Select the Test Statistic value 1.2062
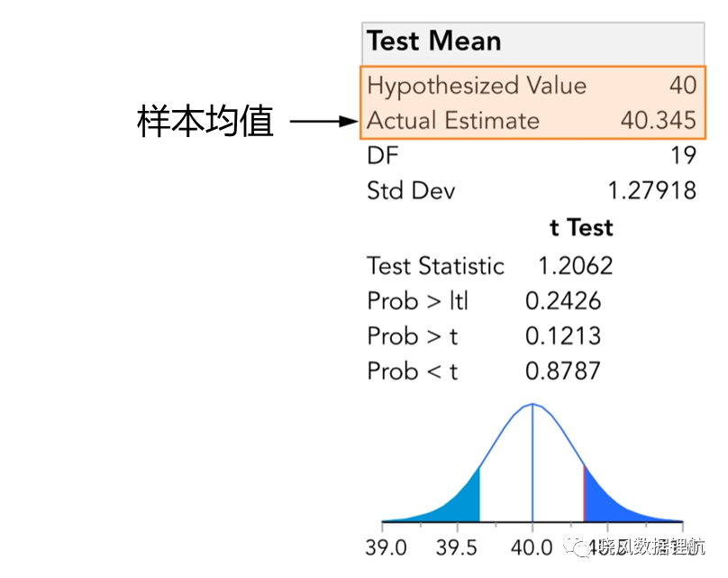The image size is (728, 578). click(x=575, y=266)
